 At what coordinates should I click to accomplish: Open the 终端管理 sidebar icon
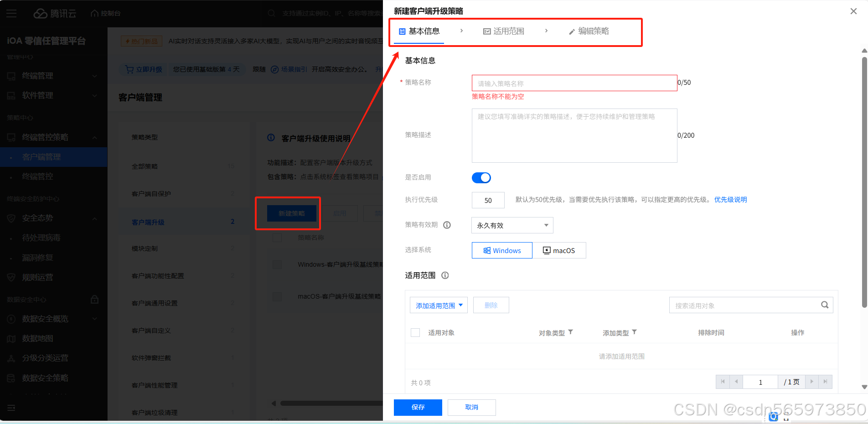[11, 76]
